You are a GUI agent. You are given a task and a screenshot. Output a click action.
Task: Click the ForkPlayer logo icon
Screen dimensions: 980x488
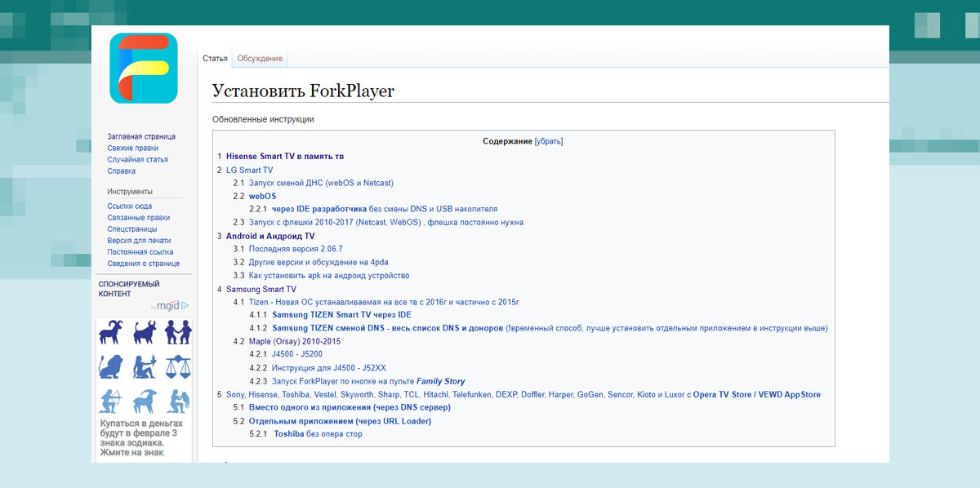[143, 68]
